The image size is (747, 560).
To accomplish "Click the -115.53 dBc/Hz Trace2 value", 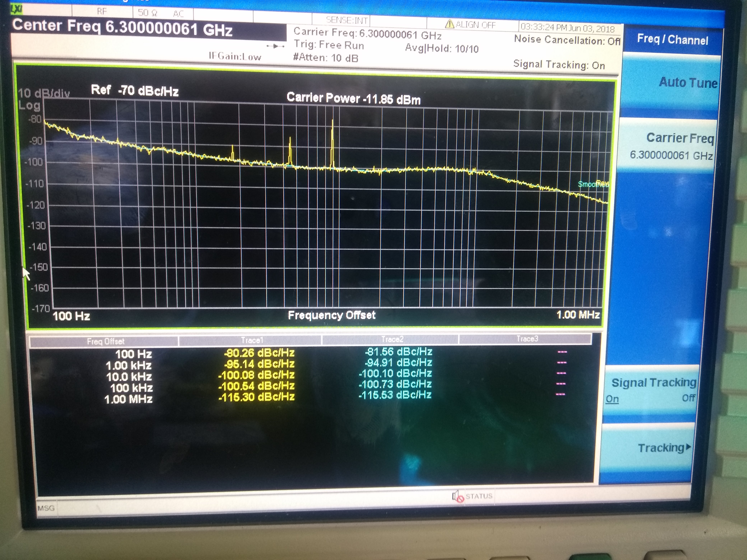I will tap(395, 395).
